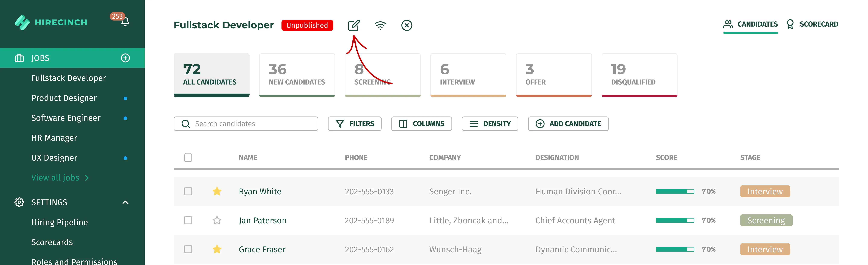Screen dimensions: 868x265
Task: Toggle the select-all candidates checkbox
Action: tap(188, 158)
